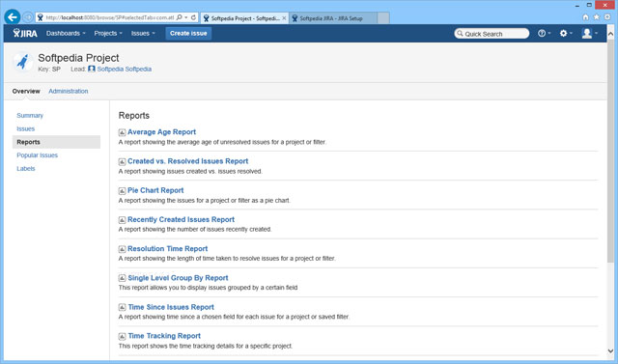
Task: Open the JIRA administration cog menu
Action: [x=566, y=34]
